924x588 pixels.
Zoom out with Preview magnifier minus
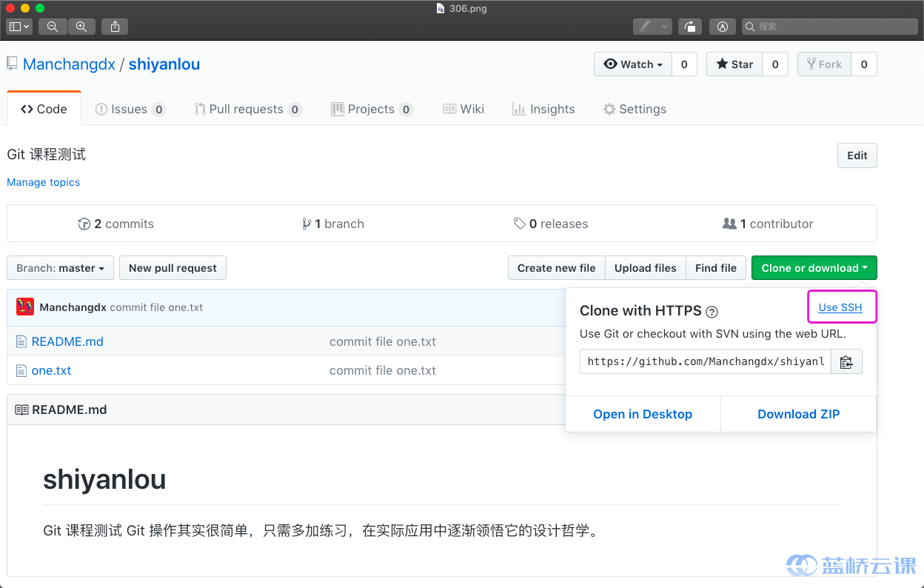53,27
